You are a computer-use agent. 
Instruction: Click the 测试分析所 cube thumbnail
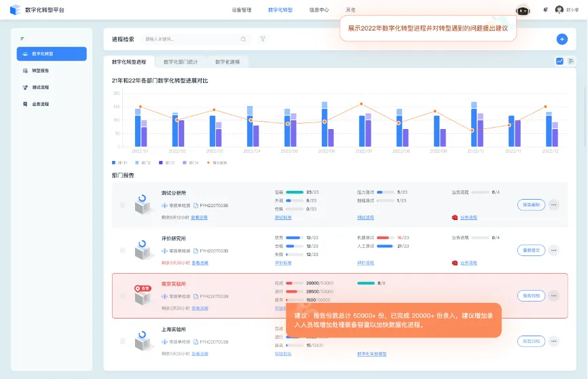click(143, 205)
